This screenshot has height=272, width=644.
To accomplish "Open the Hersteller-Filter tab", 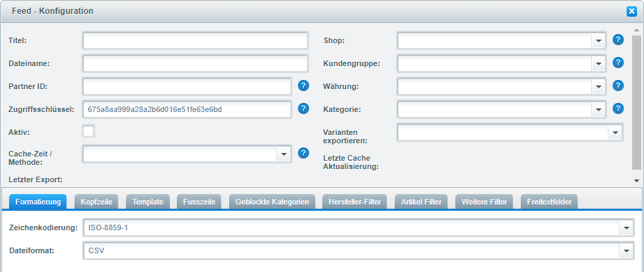I will tap(355, 202).
